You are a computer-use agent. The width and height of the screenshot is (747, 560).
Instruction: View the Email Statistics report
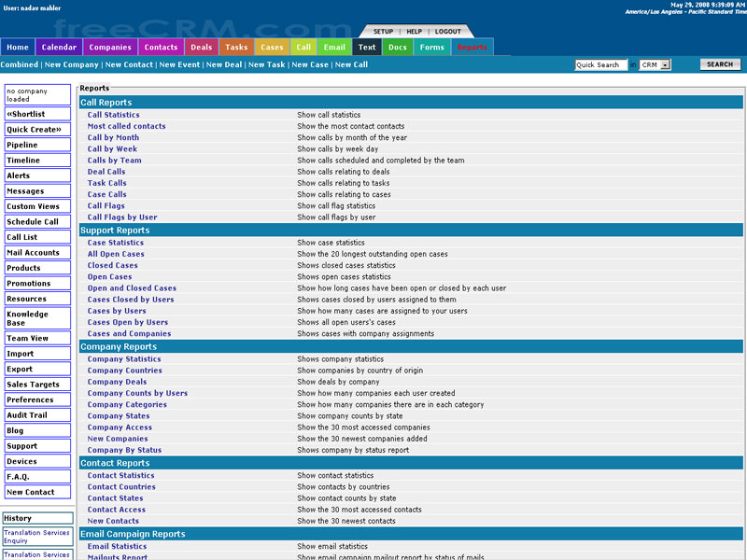(117, 546)
